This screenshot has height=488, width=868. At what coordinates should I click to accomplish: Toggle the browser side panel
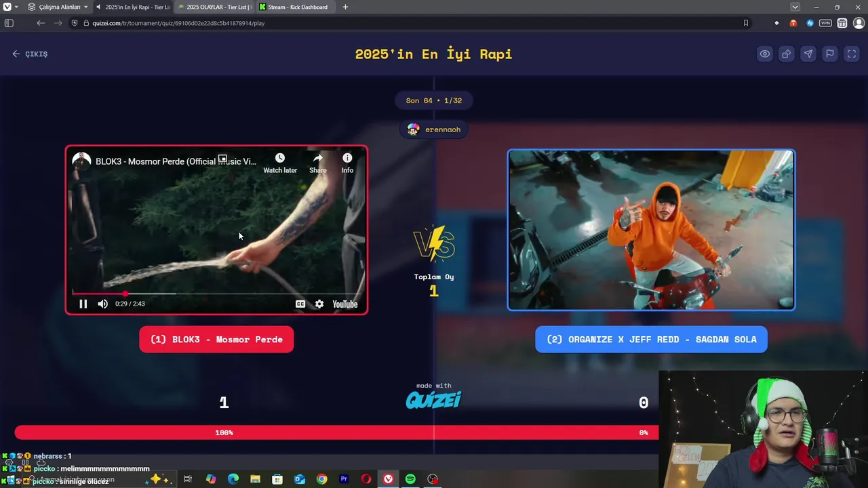(x=9, y=23)
